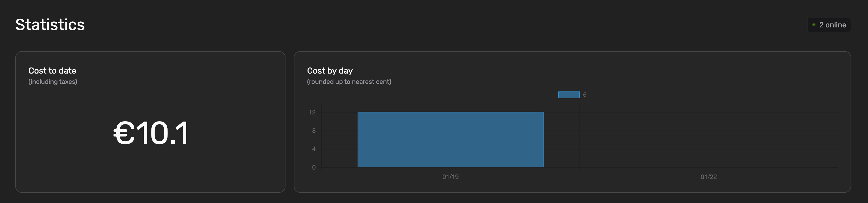Click the 4 y-axis tick label
868x203 pixels.
click(x=314, y=149)
